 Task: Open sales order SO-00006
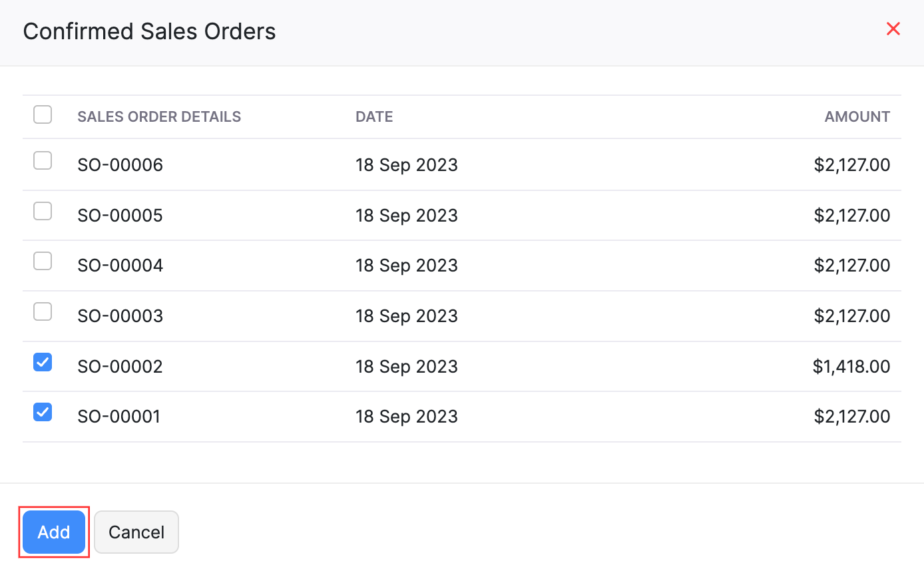tap(120, 164)
